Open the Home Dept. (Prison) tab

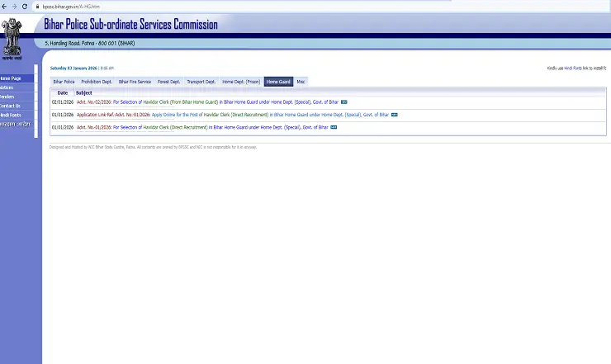(x=241, y=82)
